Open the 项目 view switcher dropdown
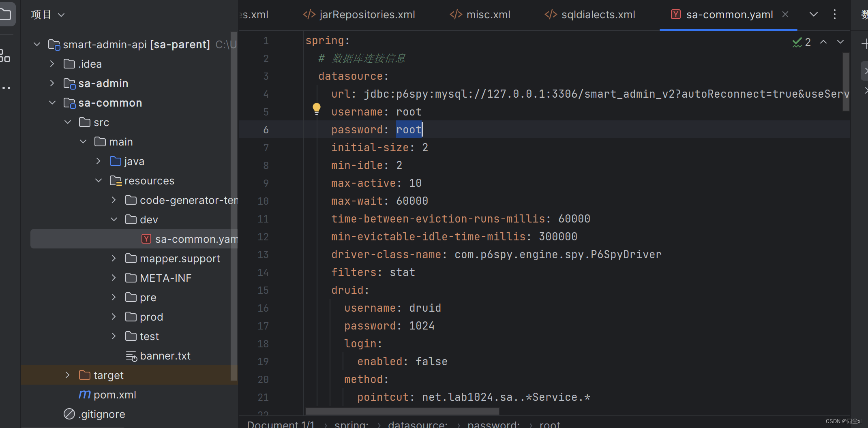The image size is (868, 428). coord(61,14)
